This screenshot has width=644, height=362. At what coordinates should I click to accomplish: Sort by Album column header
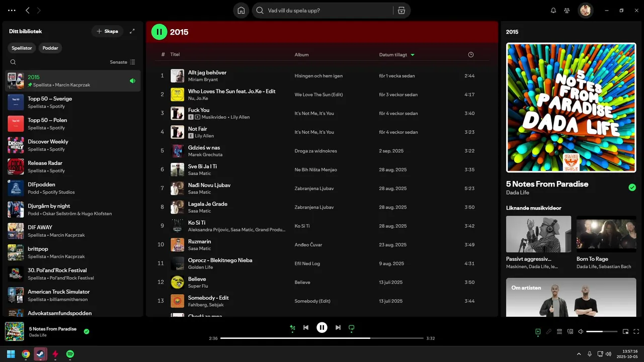click(302, 55)
